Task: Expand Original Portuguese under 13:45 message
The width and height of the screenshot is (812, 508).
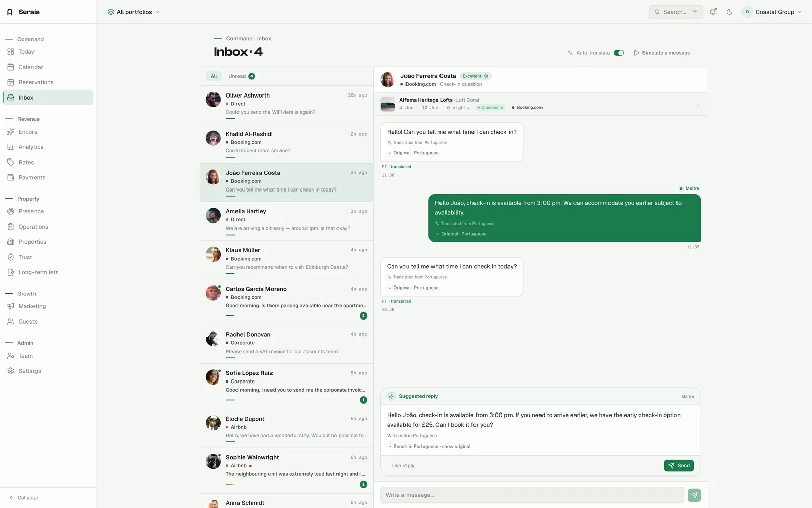Action: click(x=413, y=288)
